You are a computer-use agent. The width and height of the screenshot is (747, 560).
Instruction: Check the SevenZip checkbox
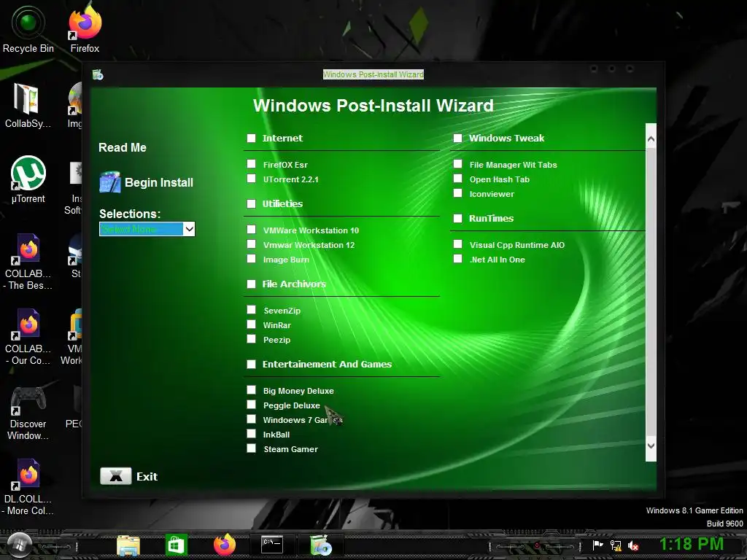(251, 309)
